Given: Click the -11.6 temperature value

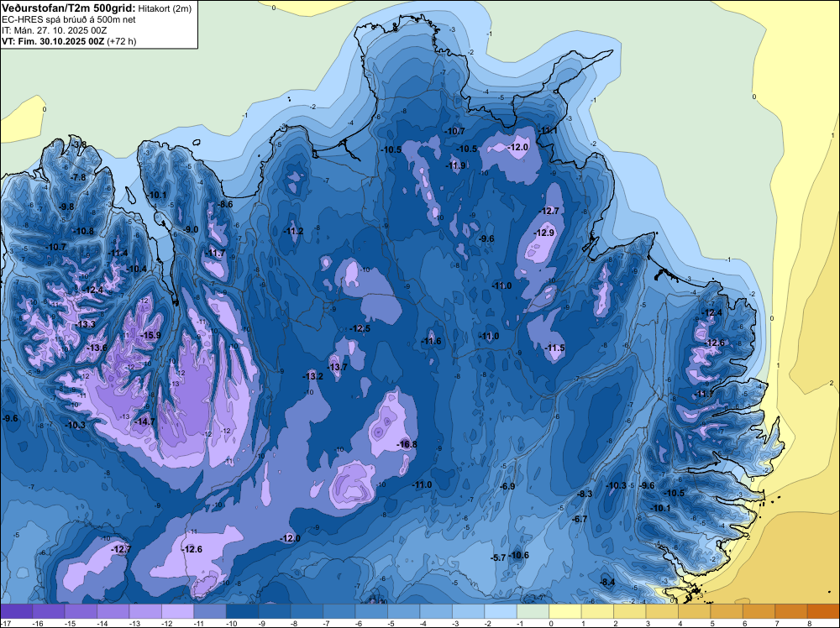Looking at the screenshot, I should tap(431, 341).
